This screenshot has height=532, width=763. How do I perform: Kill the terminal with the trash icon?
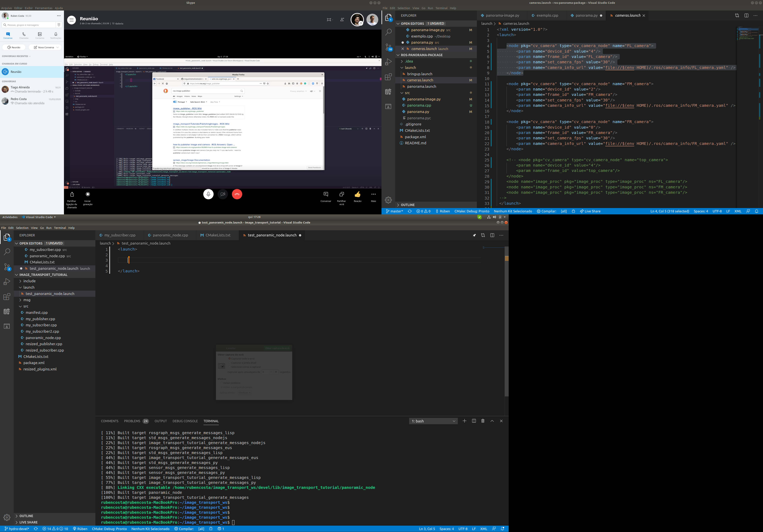coord(483,421)
